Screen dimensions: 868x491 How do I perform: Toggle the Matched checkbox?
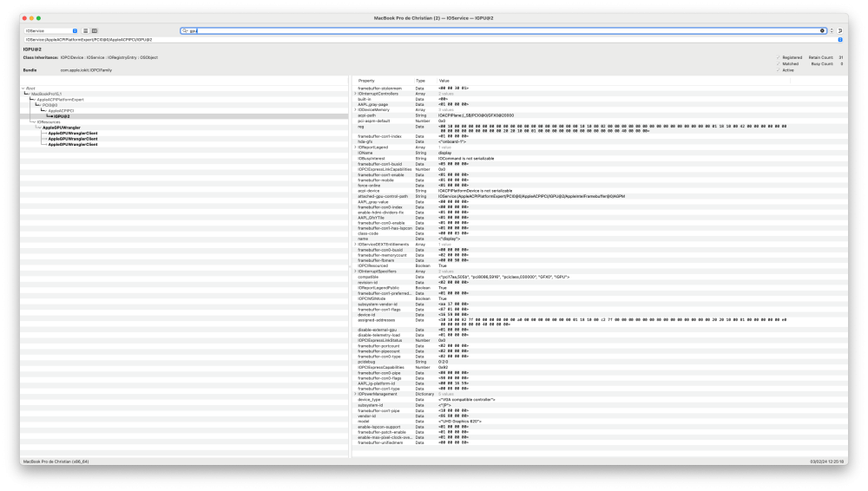778,63
